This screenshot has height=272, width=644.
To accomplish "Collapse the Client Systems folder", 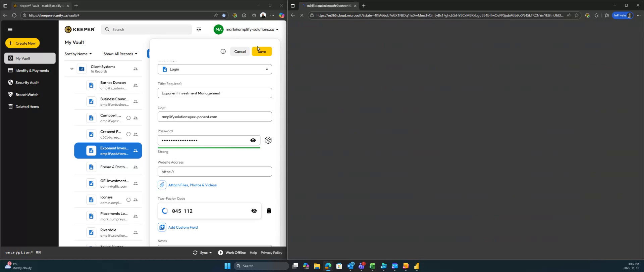I will [72, 69].
